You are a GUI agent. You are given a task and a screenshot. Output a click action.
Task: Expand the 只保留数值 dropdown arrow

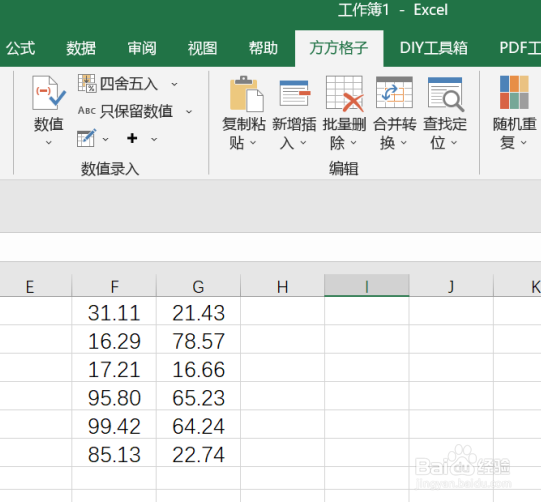[189, 111]
